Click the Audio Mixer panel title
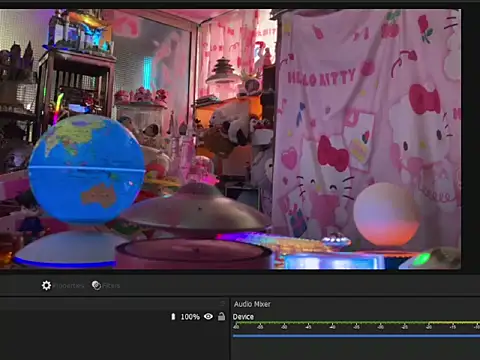The image size is (480, 360). pos(252,304)
